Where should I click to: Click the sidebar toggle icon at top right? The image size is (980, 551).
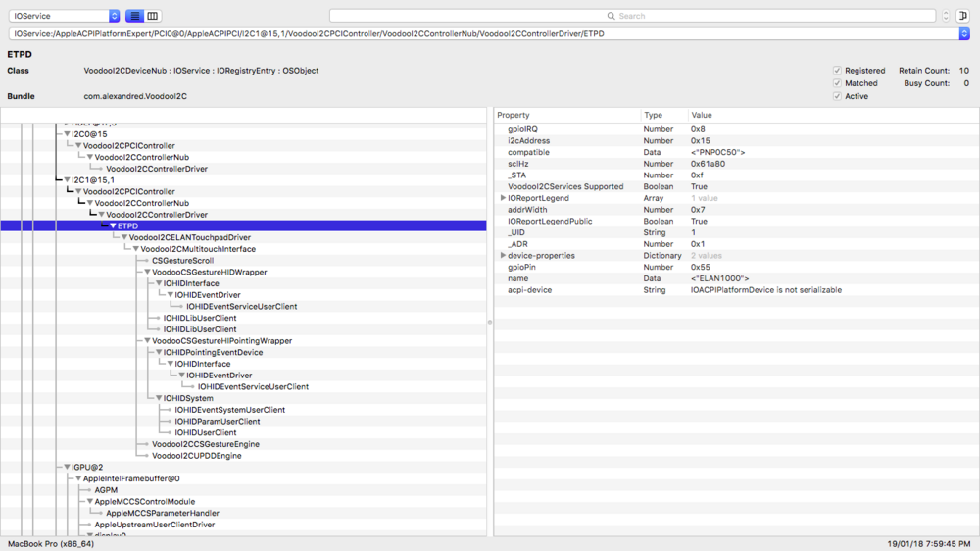point(962,16)
